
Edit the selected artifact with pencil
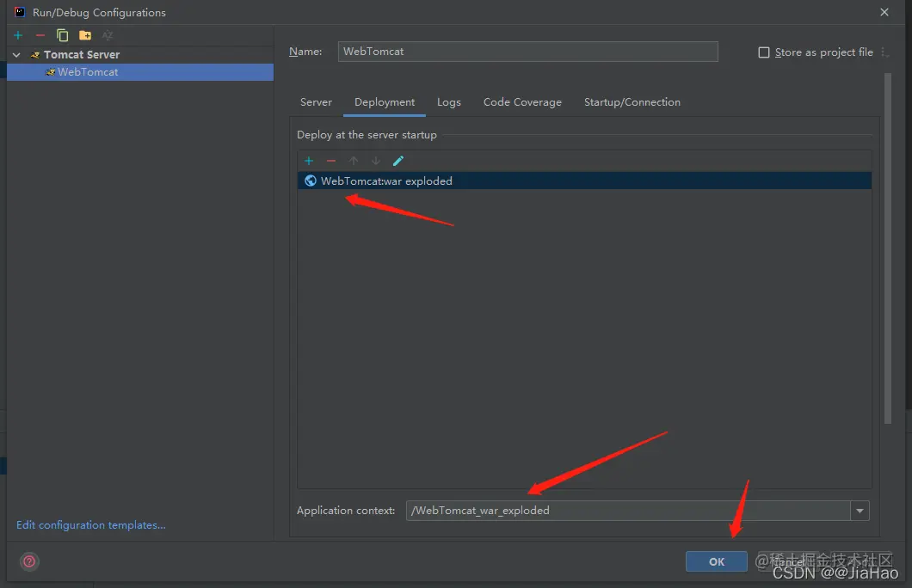397,161
